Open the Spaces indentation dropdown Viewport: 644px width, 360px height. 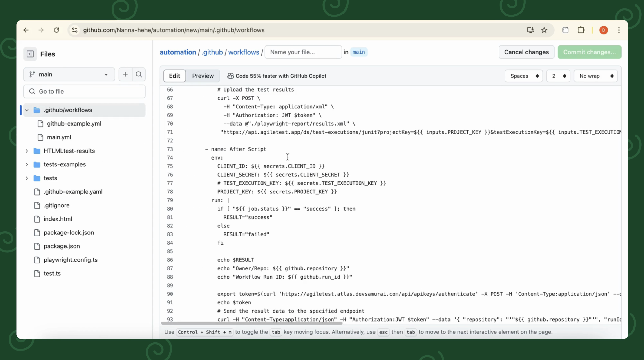523,76
